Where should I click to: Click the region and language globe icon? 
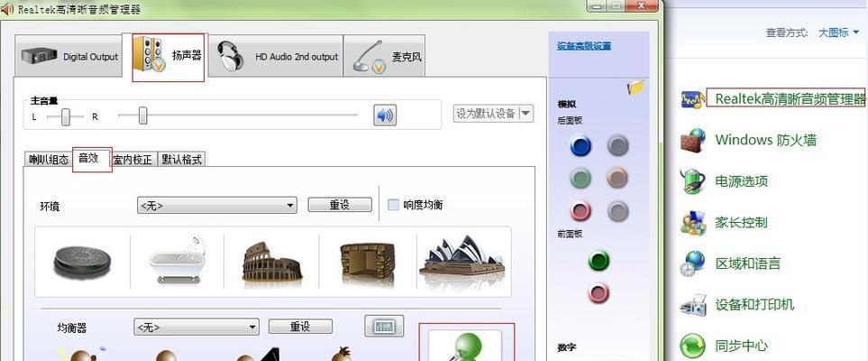pyautogui.click(x=692, y=264)
